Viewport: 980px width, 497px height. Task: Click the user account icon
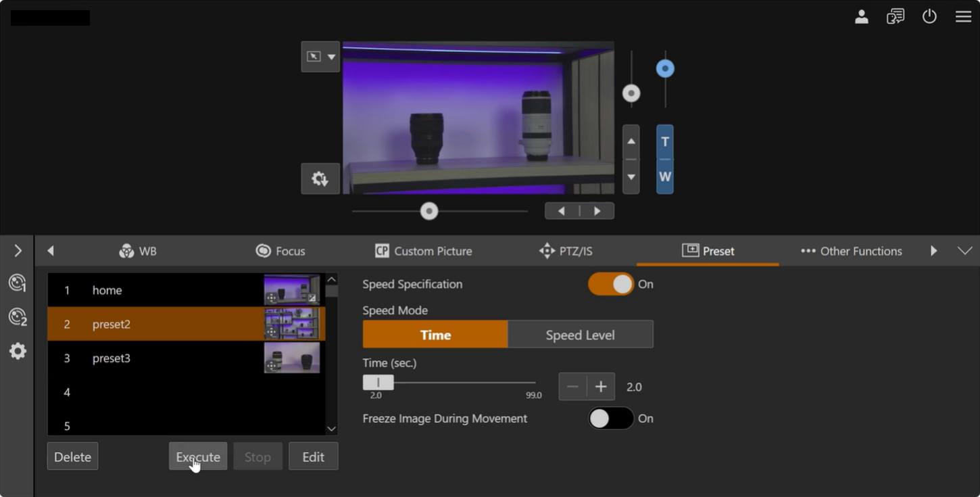tap(861, 17)
